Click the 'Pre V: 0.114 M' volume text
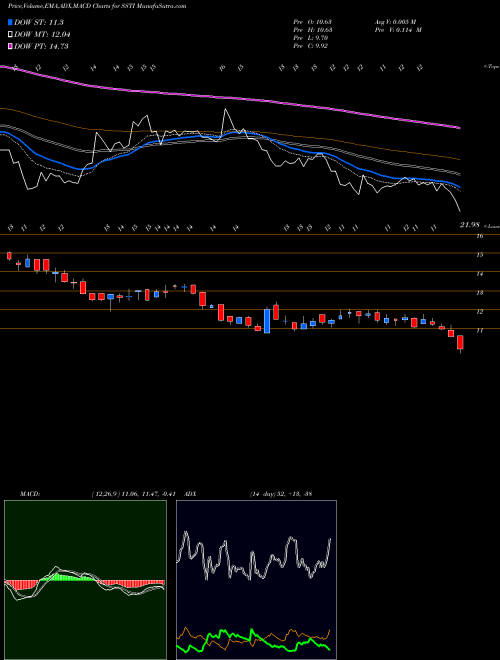 398,30
